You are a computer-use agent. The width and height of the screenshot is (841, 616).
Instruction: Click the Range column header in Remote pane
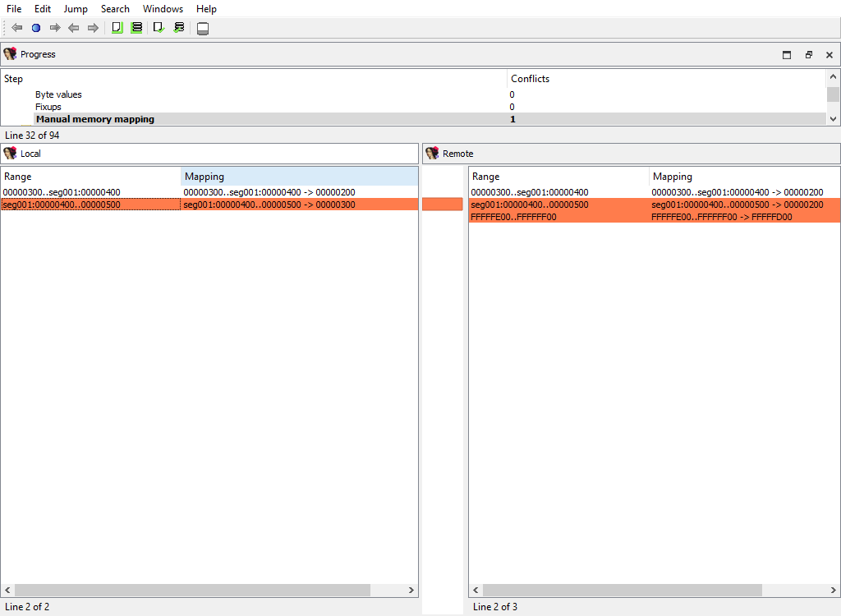click(x=558, y=177)
